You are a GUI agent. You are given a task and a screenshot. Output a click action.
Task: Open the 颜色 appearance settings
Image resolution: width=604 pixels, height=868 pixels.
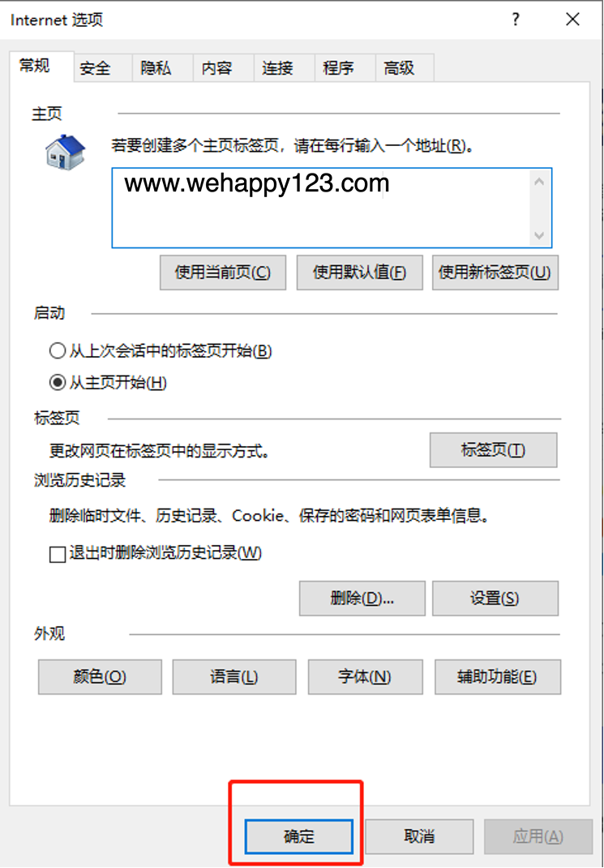[x=100, y=677]
